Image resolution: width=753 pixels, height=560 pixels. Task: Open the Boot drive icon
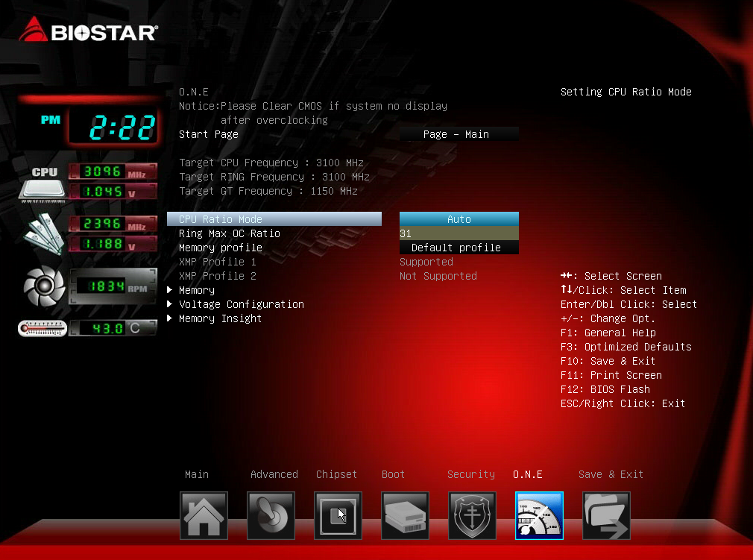(405, 515)
